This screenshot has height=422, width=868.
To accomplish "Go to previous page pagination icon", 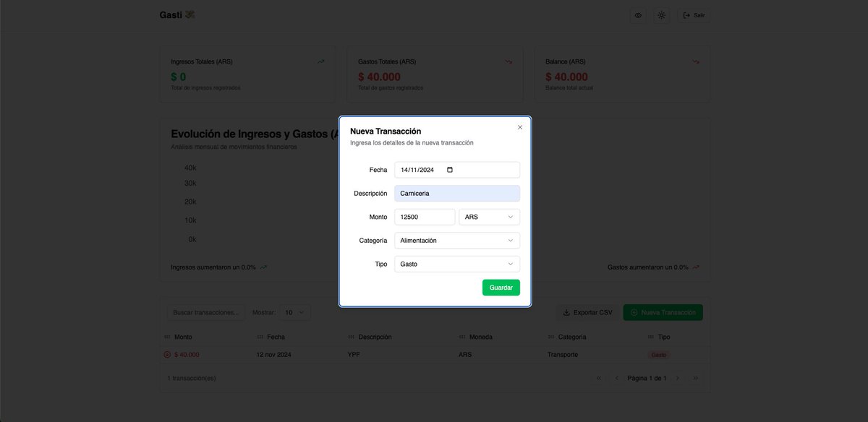I will coord(616,378).
